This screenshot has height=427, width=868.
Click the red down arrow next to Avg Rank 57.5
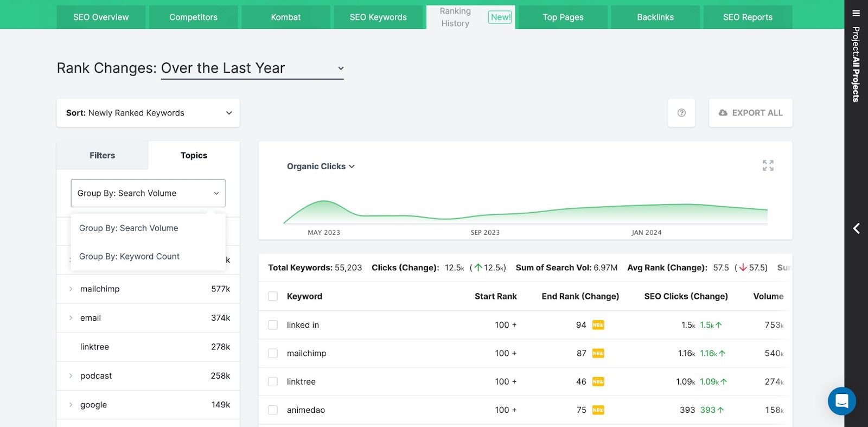coord(743,267)
